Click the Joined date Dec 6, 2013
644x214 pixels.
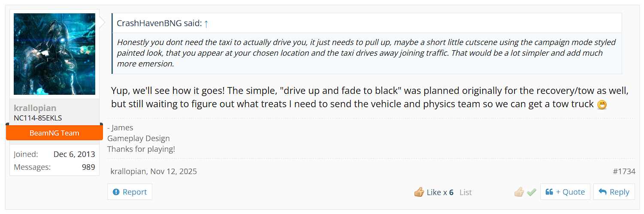click(74, 154)
